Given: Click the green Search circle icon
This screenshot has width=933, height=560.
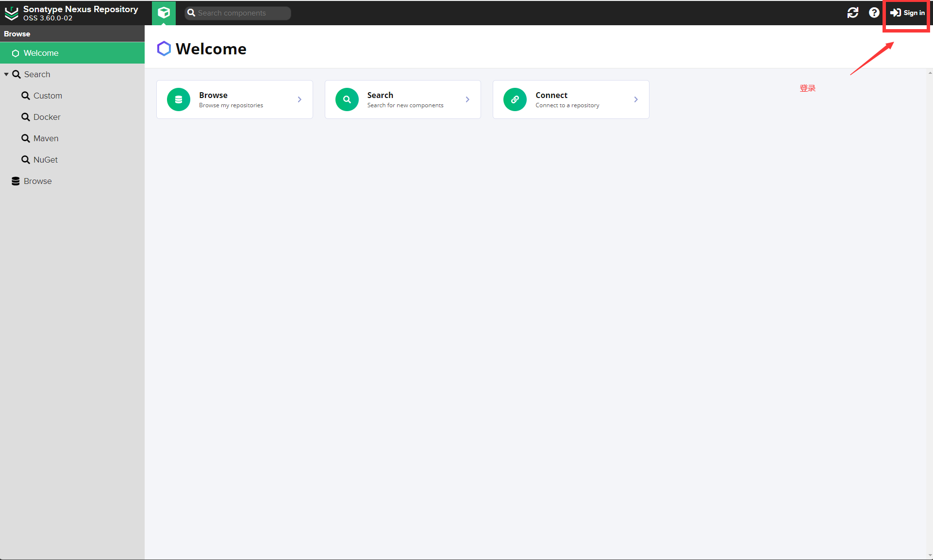Looking at the screenshot, I should (347, 99).
